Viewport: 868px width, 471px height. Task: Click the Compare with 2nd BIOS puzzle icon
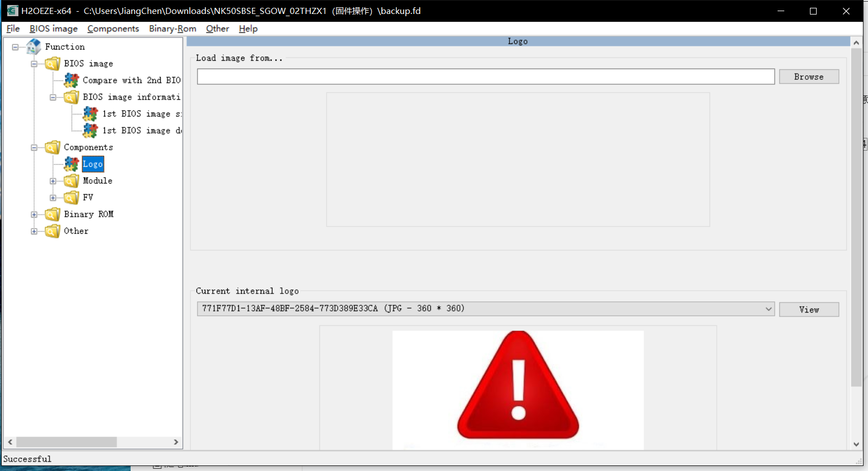pyautogui.click(x=71, y=80)
